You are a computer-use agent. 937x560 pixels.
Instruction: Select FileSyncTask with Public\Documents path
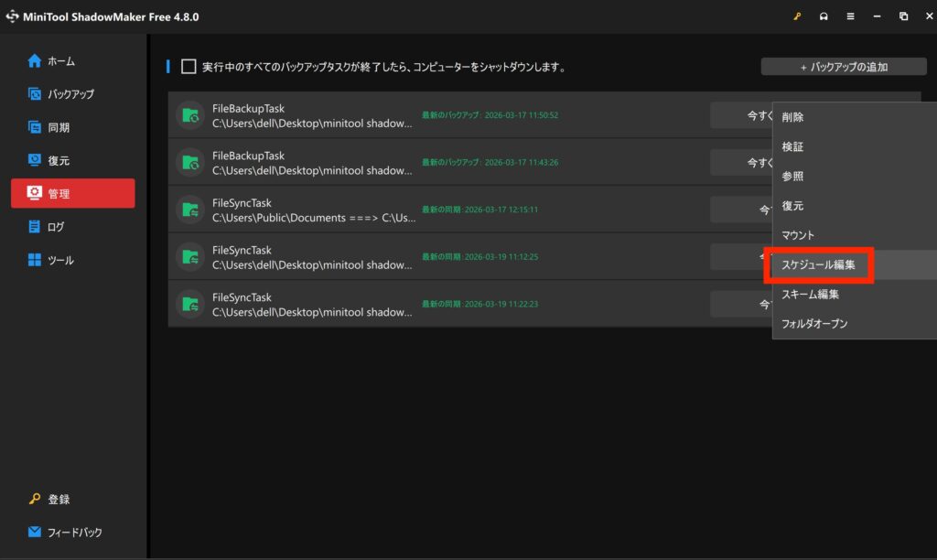point(311,210)
